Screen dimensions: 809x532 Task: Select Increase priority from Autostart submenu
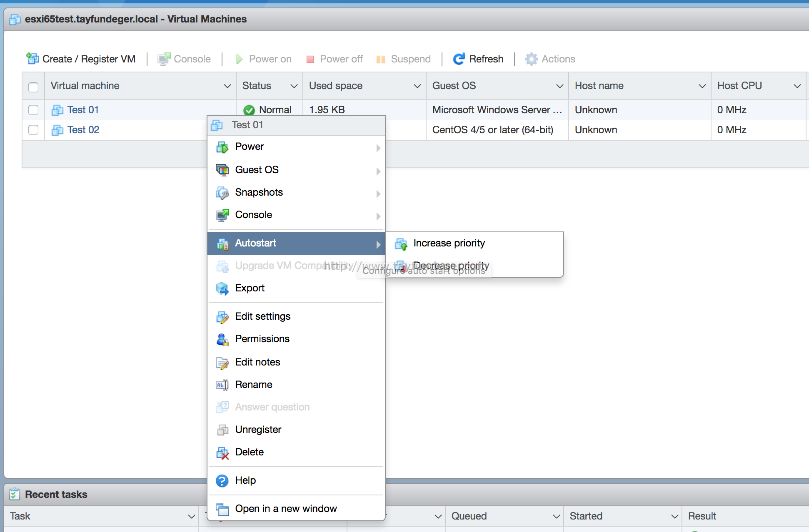(x=474, y=243)
